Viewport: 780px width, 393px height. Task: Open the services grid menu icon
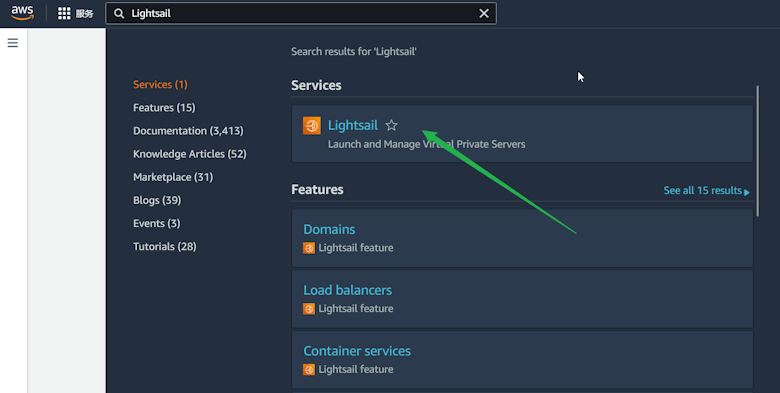click(64, 13)
